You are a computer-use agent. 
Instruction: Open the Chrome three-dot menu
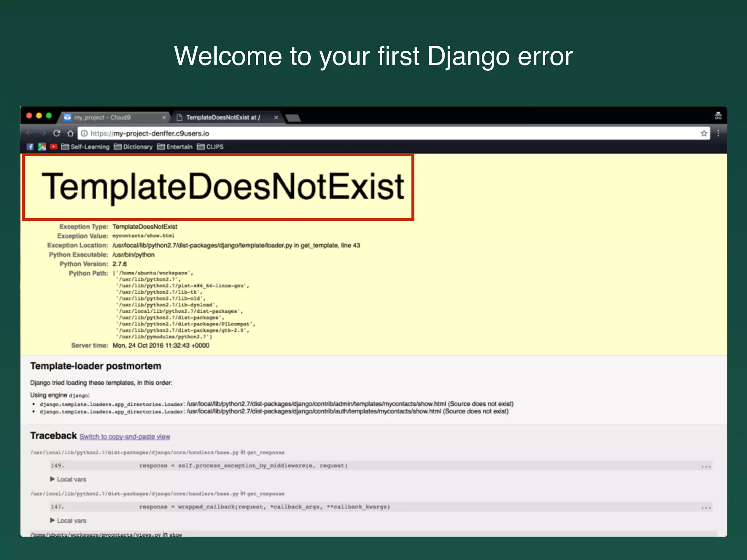coord(718,133)
